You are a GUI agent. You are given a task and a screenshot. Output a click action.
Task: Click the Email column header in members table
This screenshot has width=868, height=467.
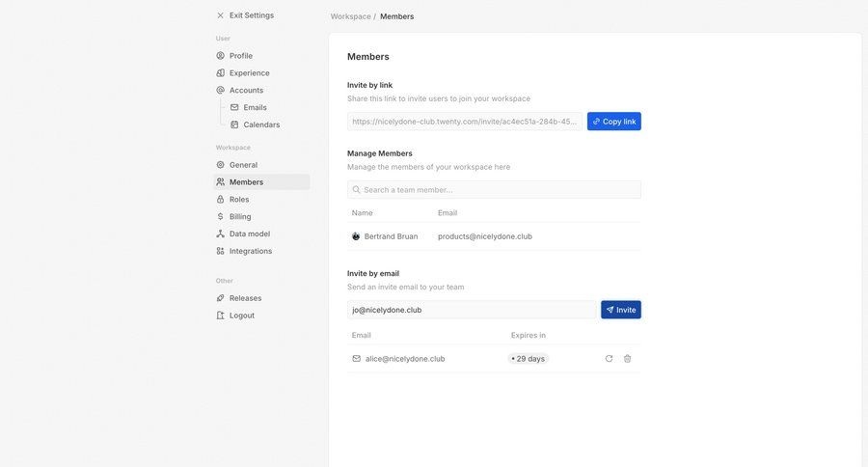tap(448, 212)
